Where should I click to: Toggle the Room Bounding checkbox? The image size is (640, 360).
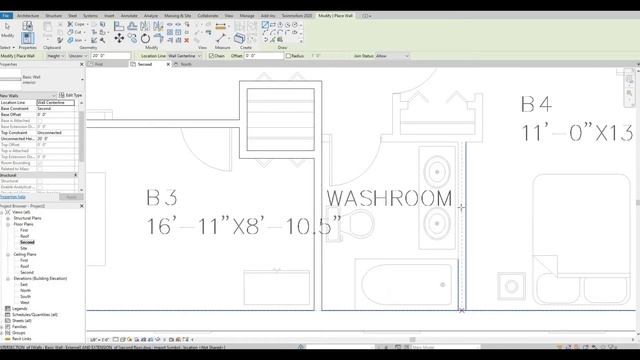pyautogui.click(x=40, y=163)
